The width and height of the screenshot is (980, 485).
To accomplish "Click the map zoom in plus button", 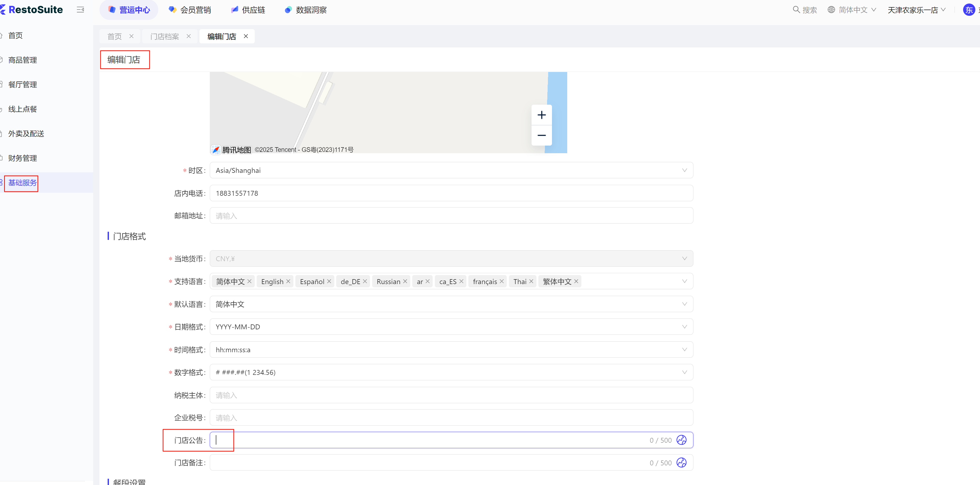I will pos(541,115).
